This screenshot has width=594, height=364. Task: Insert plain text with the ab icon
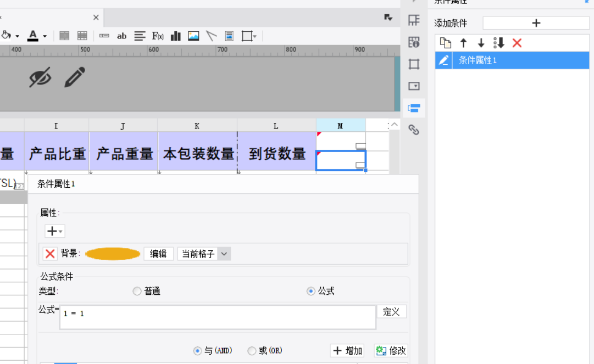pyautogui.click(x=121, y=36)
